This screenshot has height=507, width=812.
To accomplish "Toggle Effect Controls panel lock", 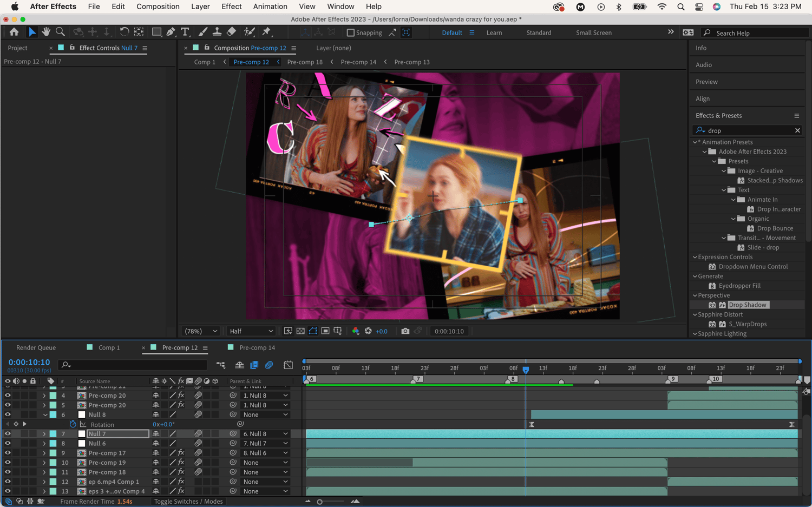I will click(72, 48).
